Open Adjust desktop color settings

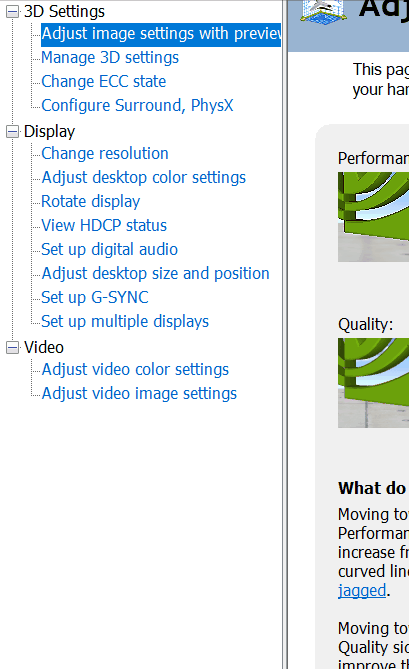coord(143,177)
